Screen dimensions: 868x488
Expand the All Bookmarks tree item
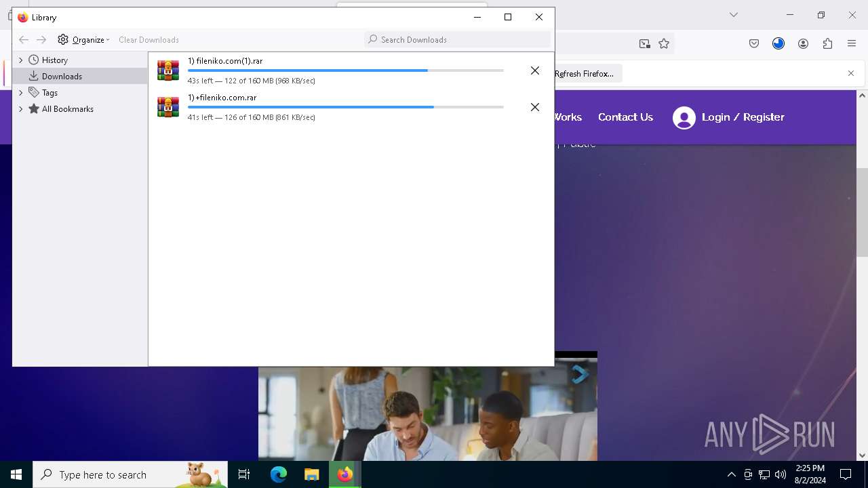(21, 109)
